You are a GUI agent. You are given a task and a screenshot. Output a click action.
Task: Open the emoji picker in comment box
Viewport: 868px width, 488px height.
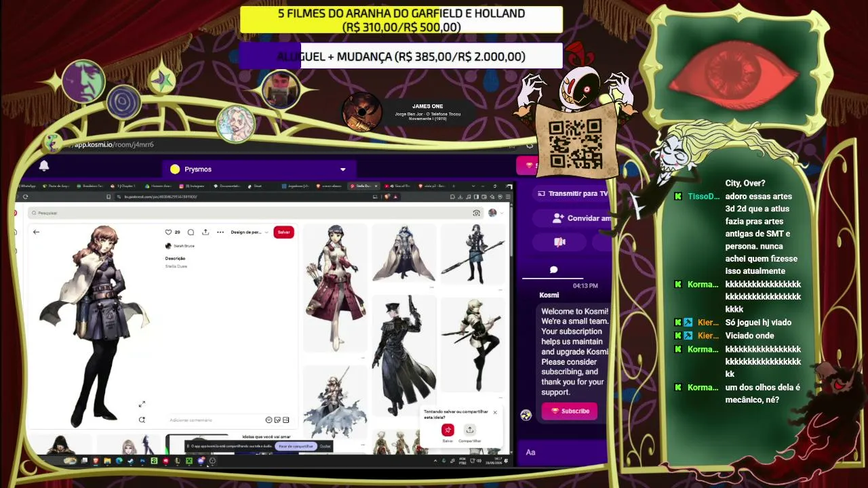pyautogui.click(x=269, y=420)
